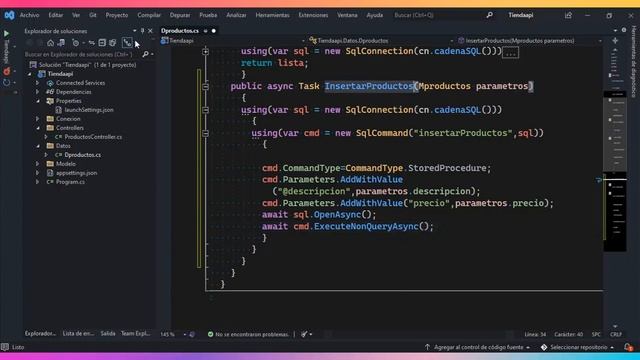Click the green no-issues check icon

[x=210, y=334]
